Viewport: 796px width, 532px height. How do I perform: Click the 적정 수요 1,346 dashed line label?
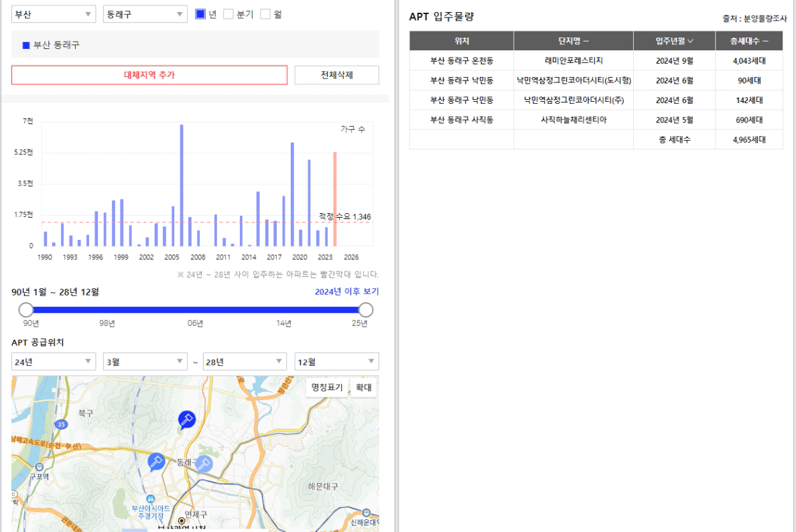point(344,217)
